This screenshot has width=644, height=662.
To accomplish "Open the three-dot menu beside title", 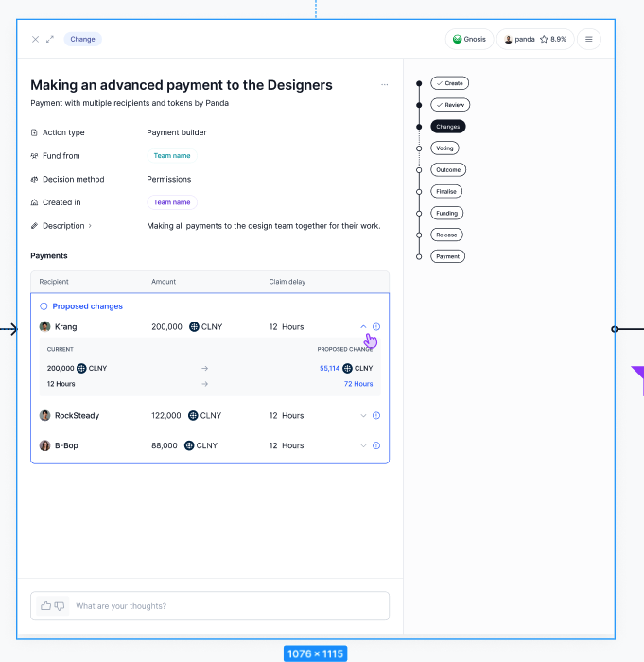I will click(x=384, y=85).
